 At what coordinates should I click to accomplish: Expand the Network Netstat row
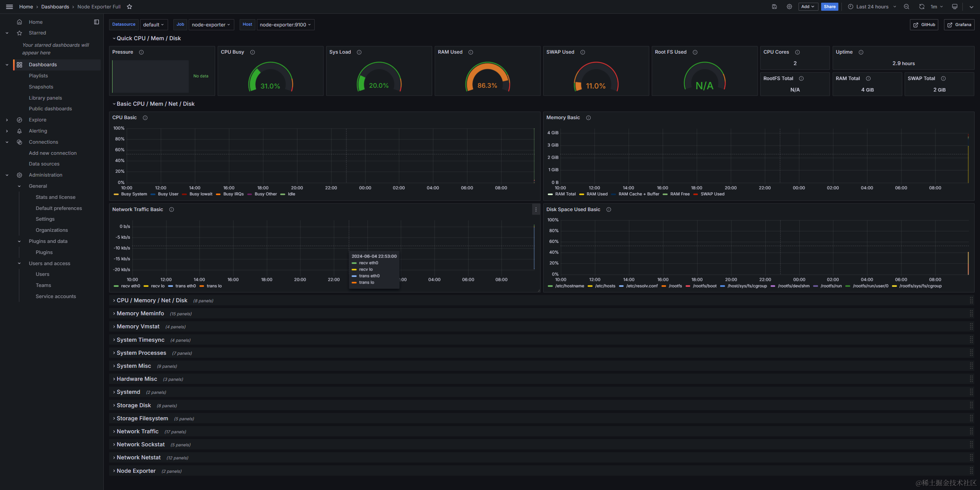[139, 457]
